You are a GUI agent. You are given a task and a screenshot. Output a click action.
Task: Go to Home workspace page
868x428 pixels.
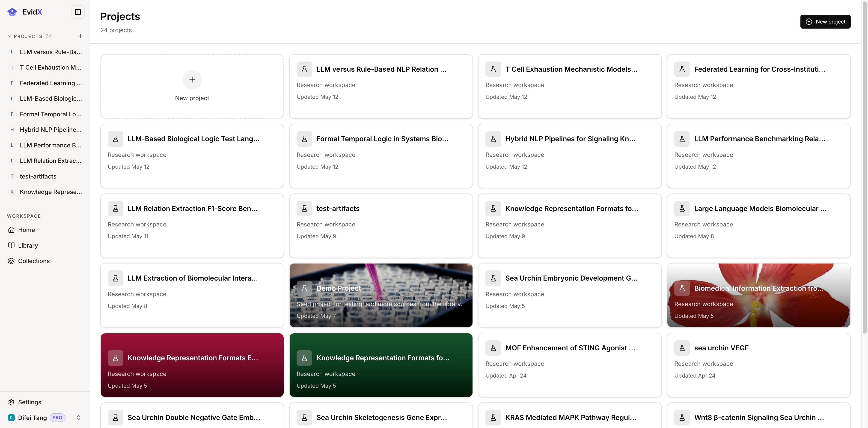coord(45,230)
